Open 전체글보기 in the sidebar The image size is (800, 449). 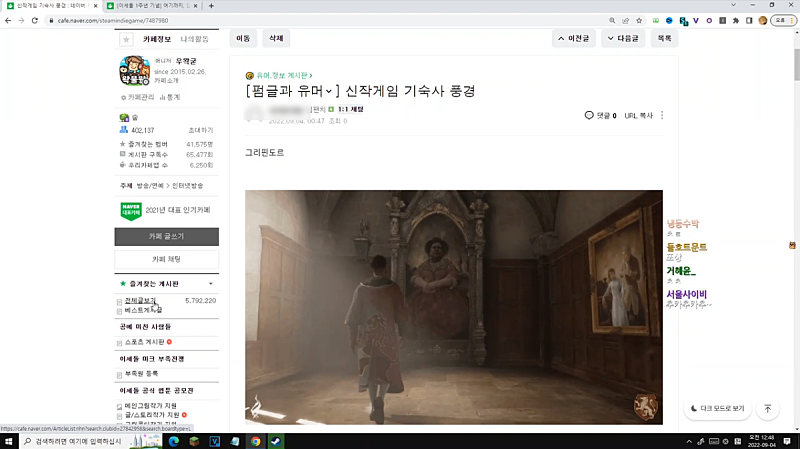coord(140,301)
